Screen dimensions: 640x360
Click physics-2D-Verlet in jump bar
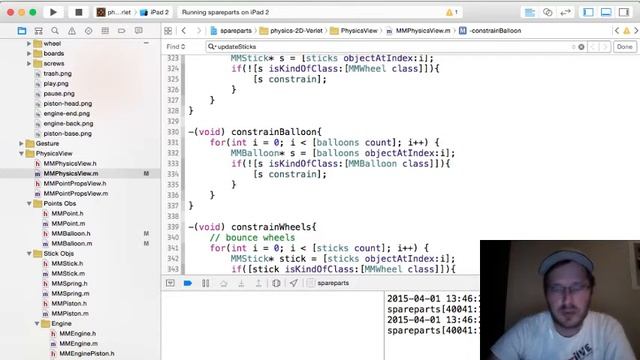tap(291, 31)
